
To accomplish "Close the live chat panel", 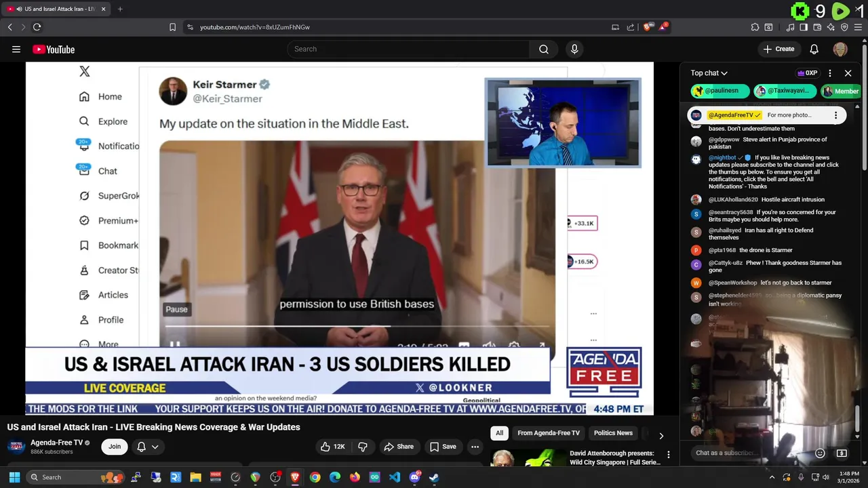I will [x=848, y=73].
